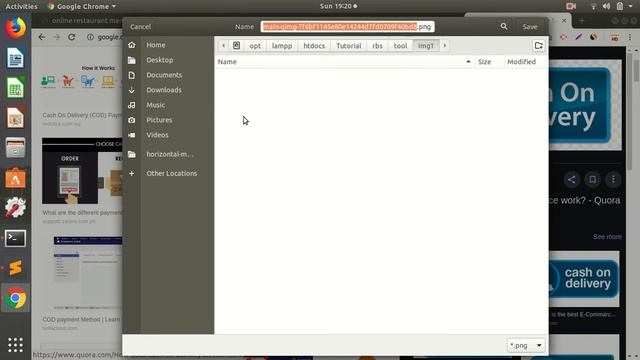Click Save in the save dialog

point(530,27)
